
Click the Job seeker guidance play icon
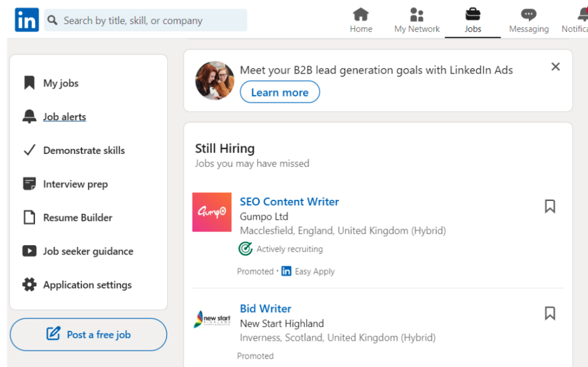click(29, 251)
